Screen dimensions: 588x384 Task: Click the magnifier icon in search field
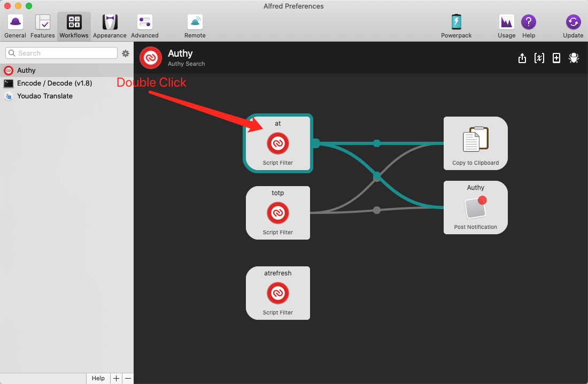click(12, 53)
